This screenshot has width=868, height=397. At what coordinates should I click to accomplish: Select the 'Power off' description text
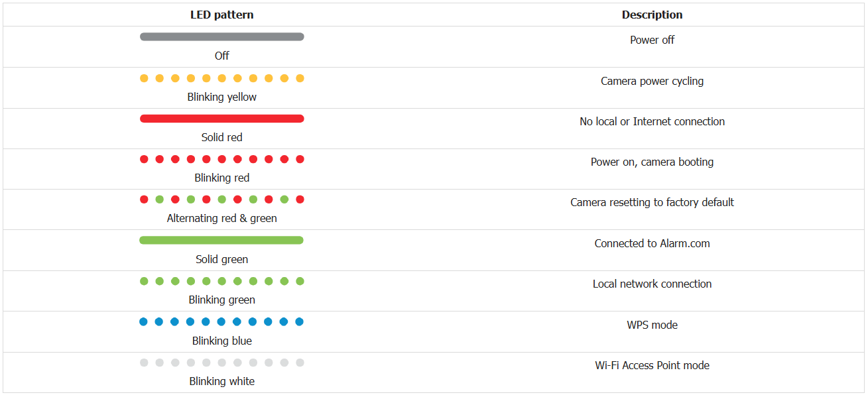pos(652,40)
